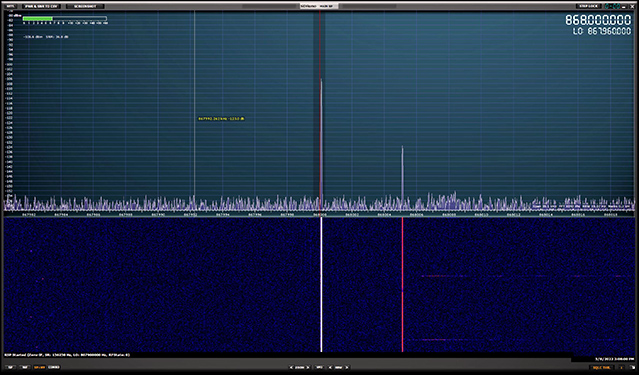Click the RBW label in the bottom bar
This screenshot has height=375, width=639.
click(339, 367)
